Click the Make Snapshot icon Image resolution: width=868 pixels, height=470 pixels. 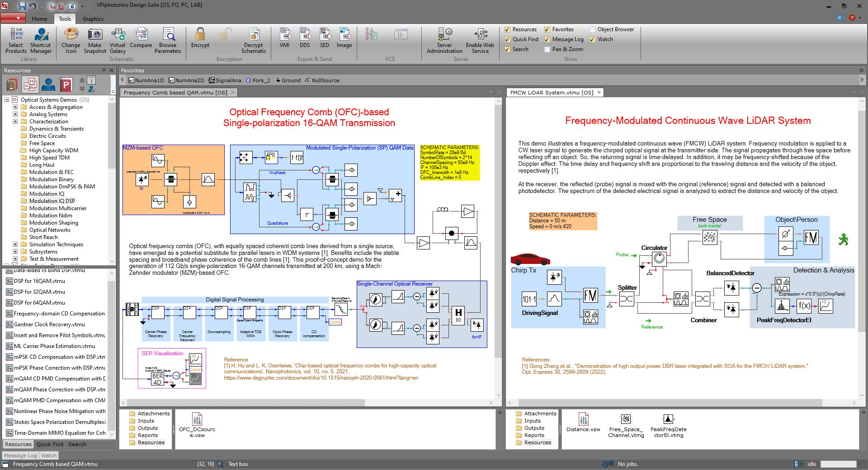pyautogui.click(x=95, y=40)
